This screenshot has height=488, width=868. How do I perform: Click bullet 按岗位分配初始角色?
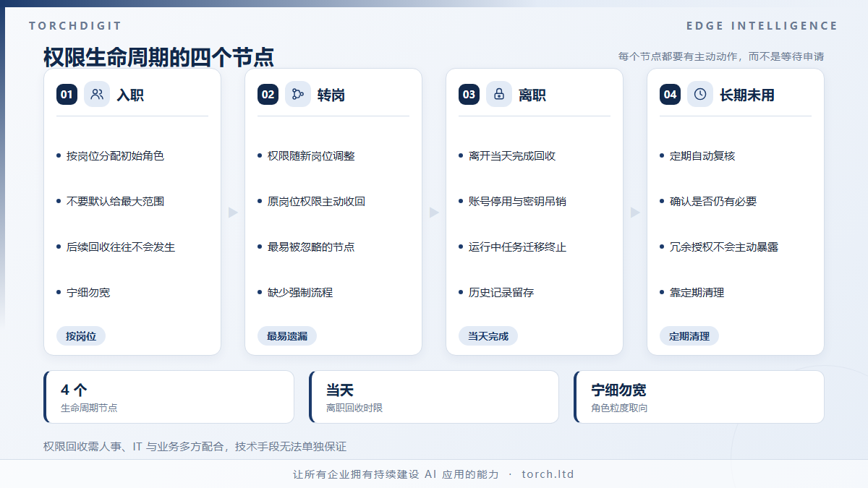(x=115, y=155)
